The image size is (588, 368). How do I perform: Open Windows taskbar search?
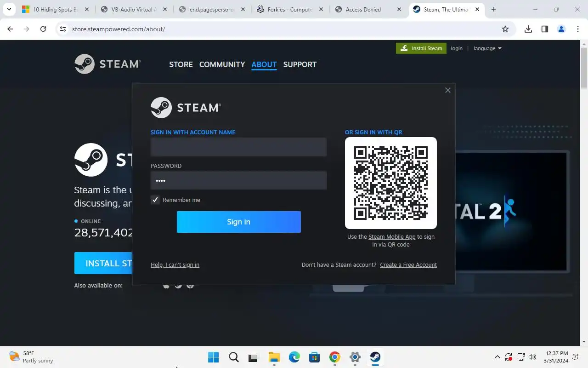[234, 357]
